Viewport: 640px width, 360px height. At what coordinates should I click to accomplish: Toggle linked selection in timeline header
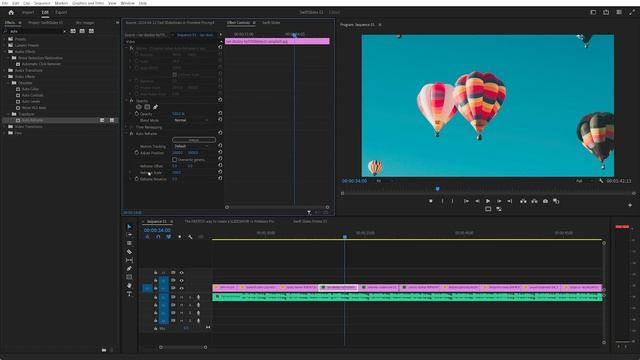[169, 237]
